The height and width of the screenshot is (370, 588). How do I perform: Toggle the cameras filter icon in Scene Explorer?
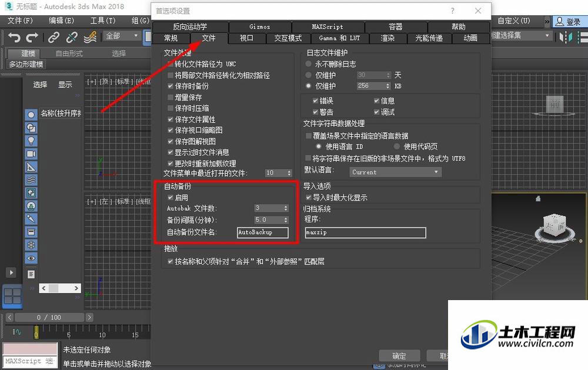[x=31, y=154]
